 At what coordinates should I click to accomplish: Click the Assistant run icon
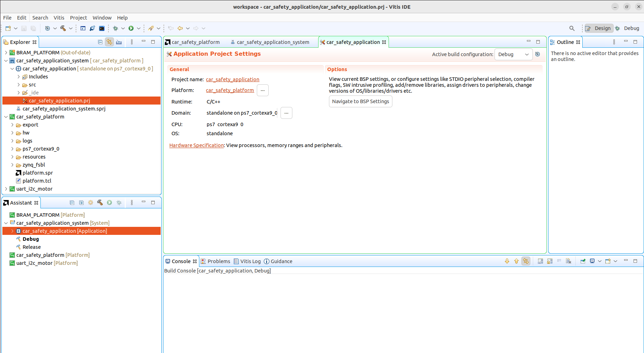coord(109,202)
